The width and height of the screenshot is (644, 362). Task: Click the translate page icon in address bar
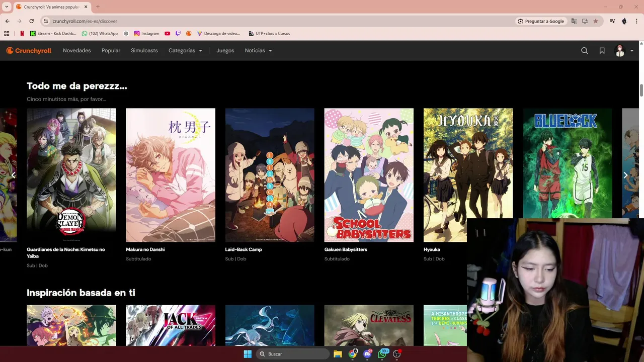point(574,21)
